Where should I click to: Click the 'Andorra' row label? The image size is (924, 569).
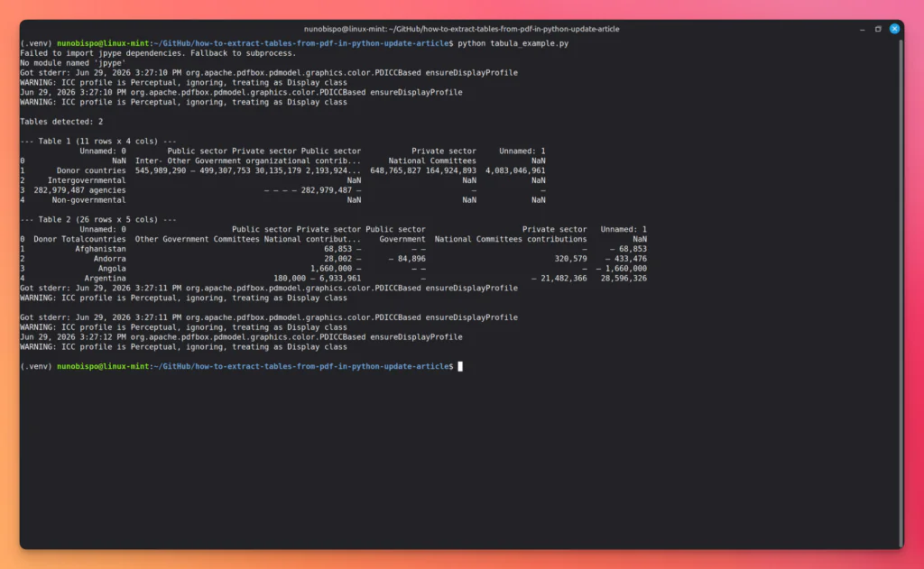(x=109, y=259)
